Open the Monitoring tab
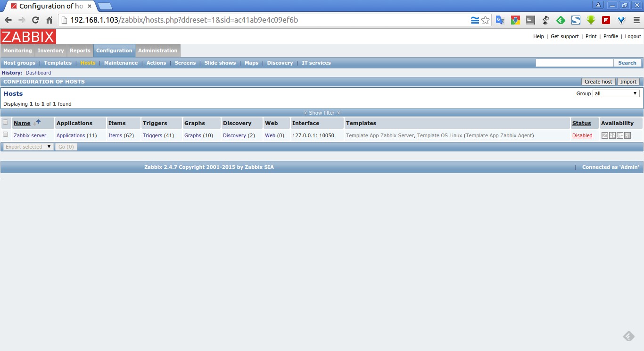Viewport: 644px width, 351px height. point(17,50)
